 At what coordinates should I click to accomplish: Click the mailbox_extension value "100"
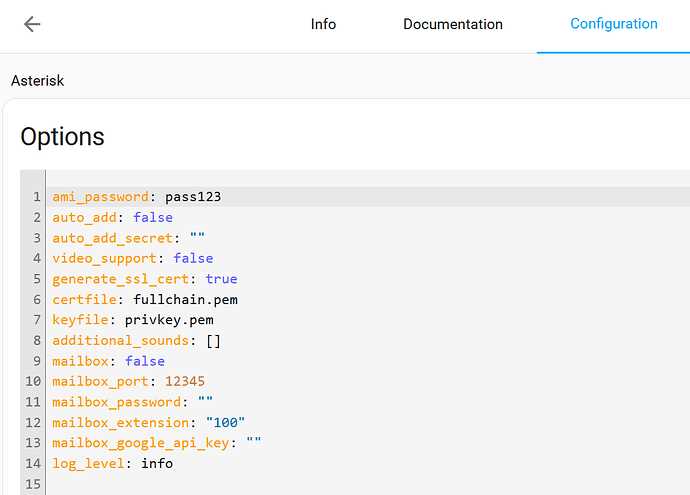tap(225, 422)
